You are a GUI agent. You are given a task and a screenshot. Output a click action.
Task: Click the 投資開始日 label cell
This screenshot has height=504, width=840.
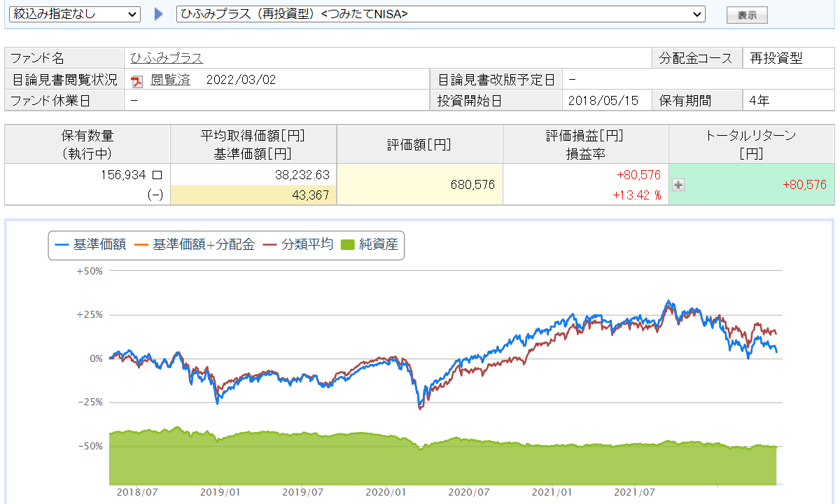(496, 101)
